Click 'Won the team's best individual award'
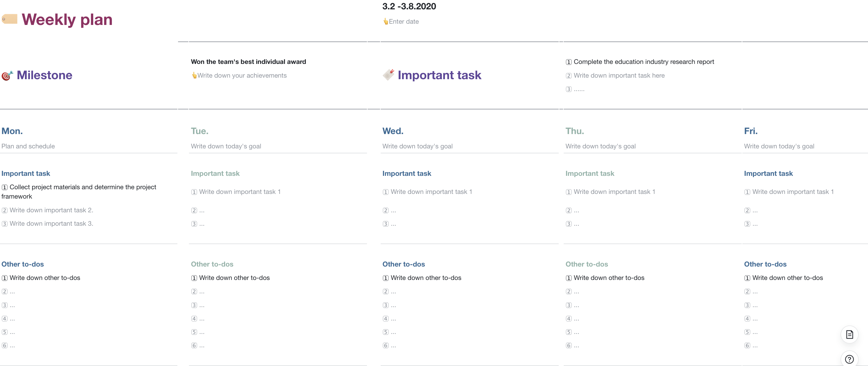The height and width of the screenshot is (366, 868). pos(248,61)
